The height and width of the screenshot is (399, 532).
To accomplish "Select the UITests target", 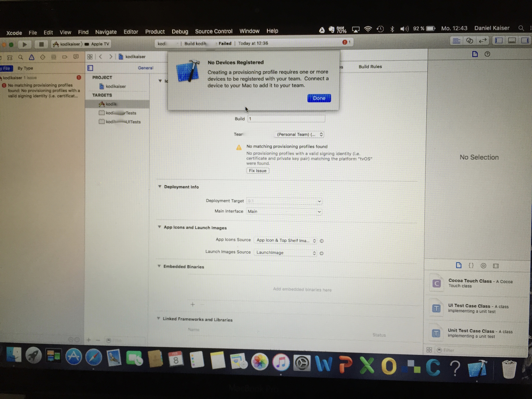I will 120,122.
